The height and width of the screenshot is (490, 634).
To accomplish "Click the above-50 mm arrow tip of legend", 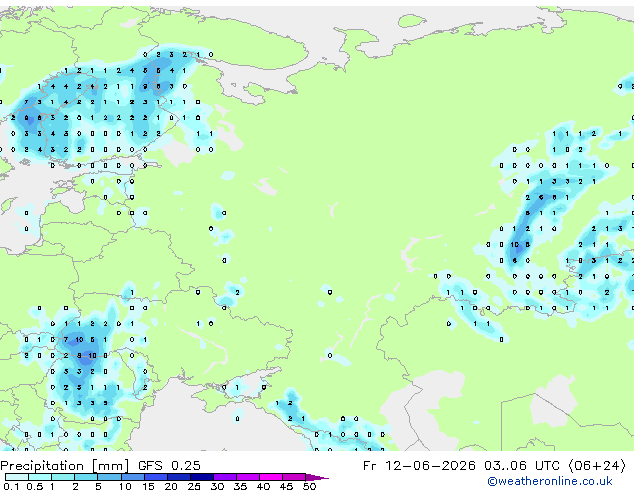I will coord(317,477).
